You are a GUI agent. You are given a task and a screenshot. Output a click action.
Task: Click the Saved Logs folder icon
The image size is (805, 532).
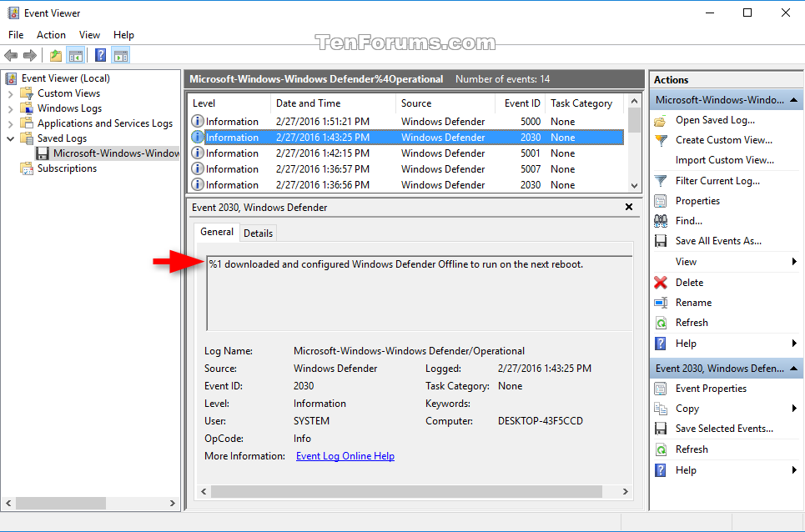(x=27, y=138)
